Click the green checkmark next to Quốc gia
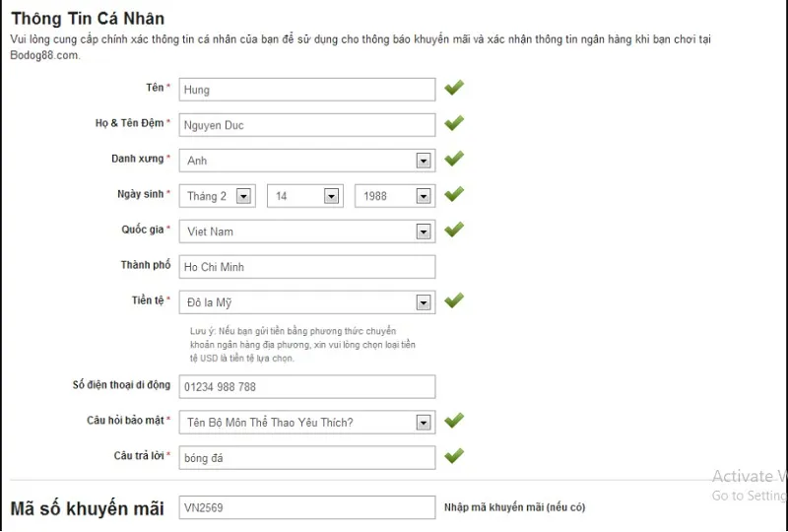788x532 pixels. point(453,231)
